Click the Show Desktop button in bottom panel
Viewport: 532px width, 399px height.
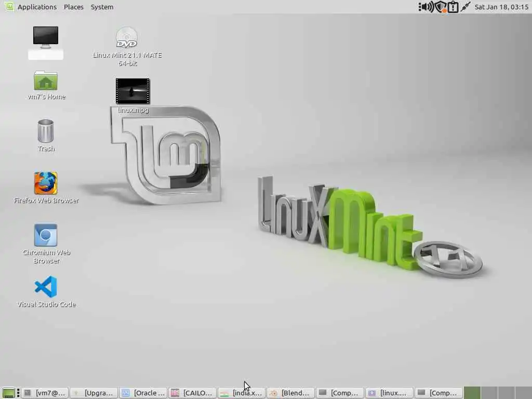(x=9, y=393)
